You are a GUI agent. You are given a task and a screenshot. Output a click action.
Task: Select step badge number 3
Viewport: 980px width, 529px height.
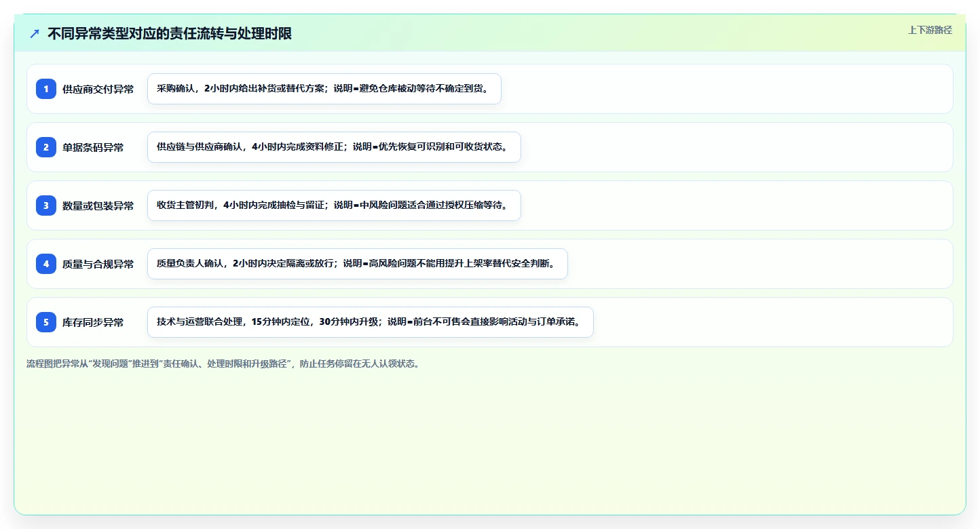(46, 205)
